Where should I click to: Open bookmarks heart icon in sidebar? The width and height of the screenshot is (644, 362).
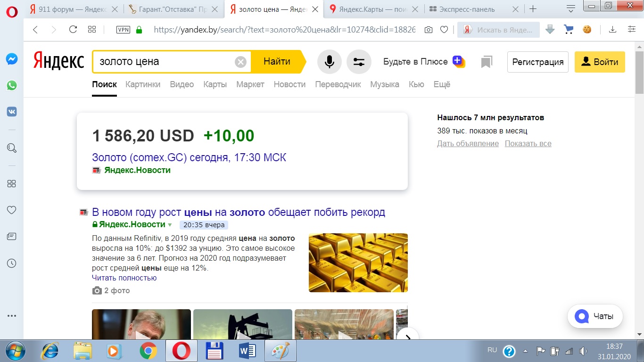point(12,210)
